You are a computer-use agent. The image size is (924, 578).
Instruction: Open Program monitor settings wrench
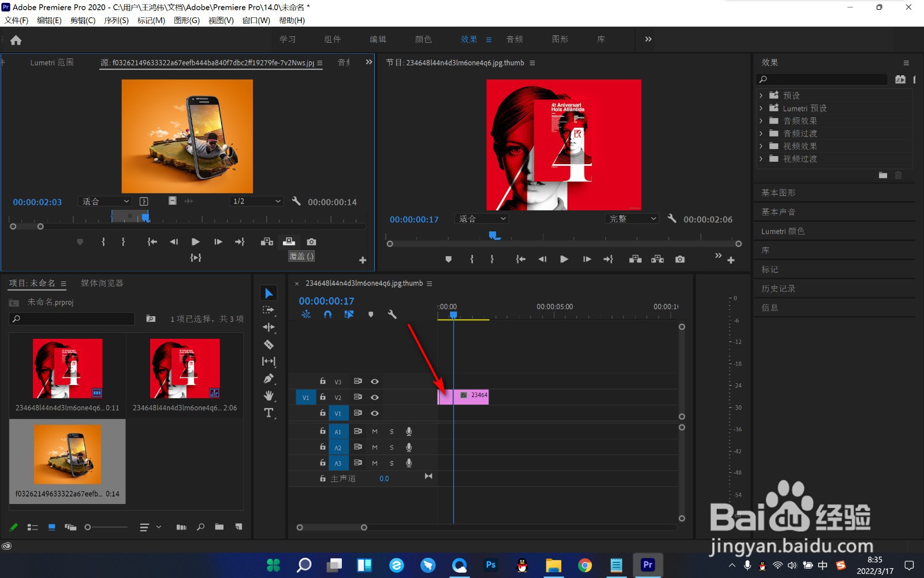[672, 218]
